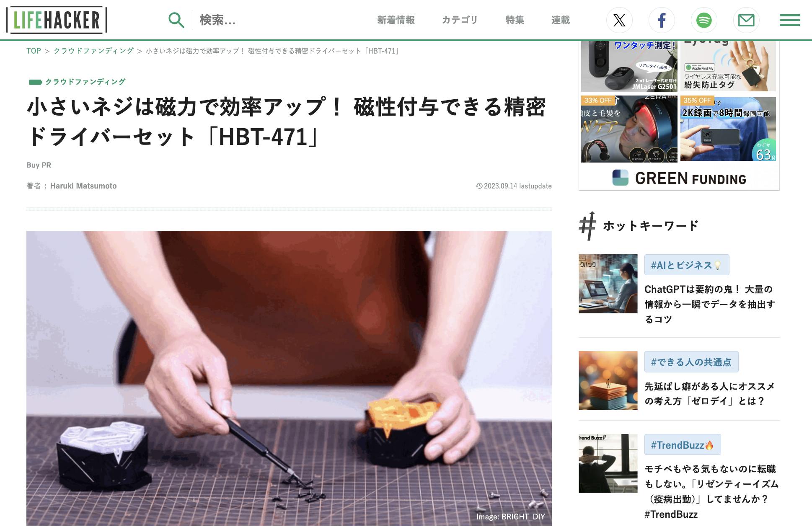Select the #TrendBuzz keyword tag
Screen dimensions: 812x527
coord(683,444)
